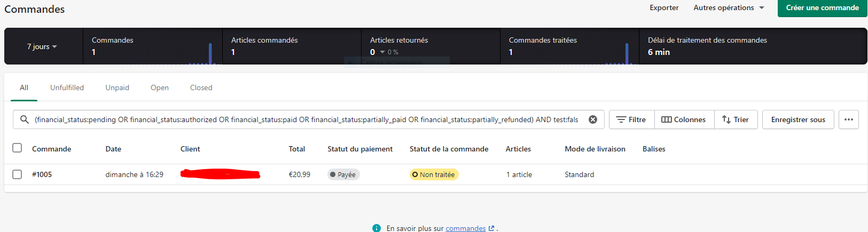Open the Unpaid tab

[x=118, y=87]
